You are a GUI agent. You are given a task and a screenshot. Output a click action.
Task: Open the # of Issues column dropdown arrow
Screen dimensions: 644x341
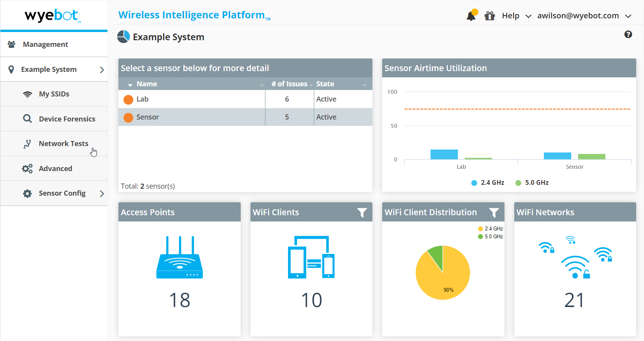[x=311, y=85]
